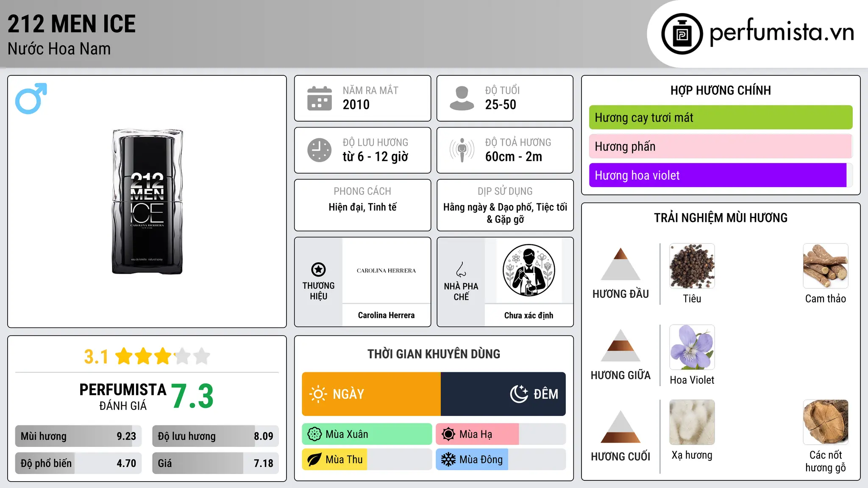
Task: Click the launch year value 2010
Action: pyautogui.click(x=356, y=105)
